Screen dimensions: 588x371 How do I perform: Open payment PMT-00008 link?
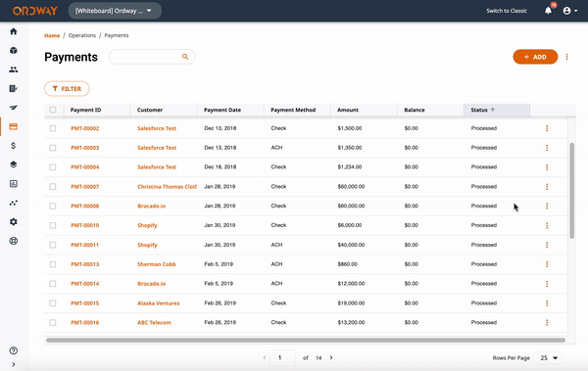[x=84, y=207]
